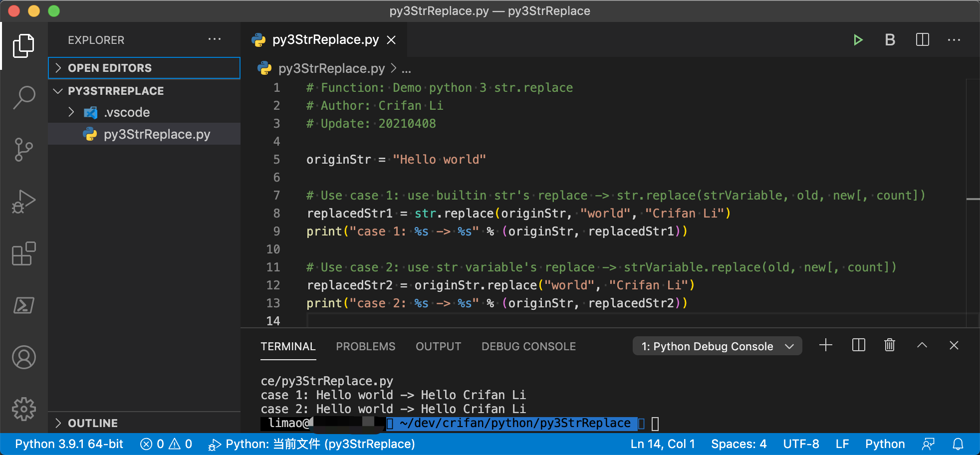The width and height of the screenshot is (980, 455).
Task: Open the feedback icon in status bar
Action: [928, 444]
